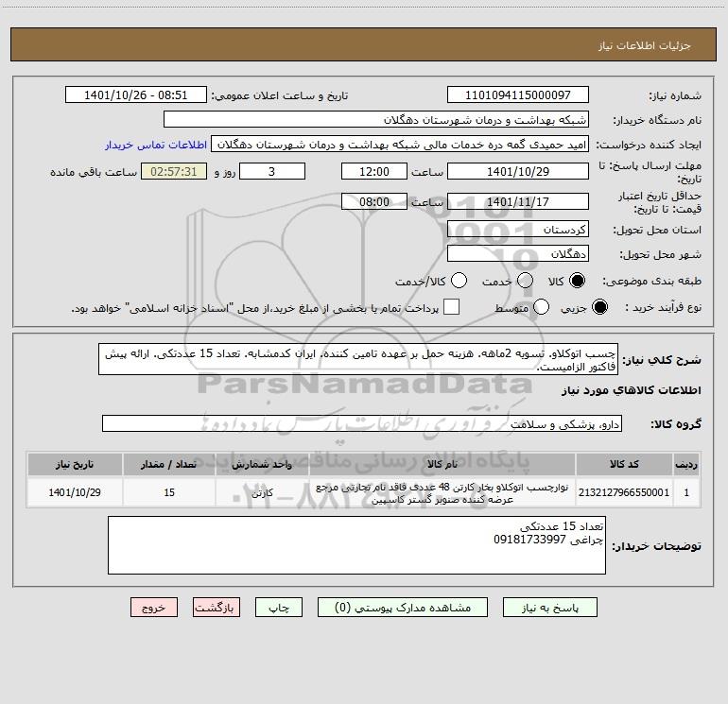The width and height of the screenshot is (728, 704).
Task: Click the delivery city field دهگلان
Action: pos(518,253)
